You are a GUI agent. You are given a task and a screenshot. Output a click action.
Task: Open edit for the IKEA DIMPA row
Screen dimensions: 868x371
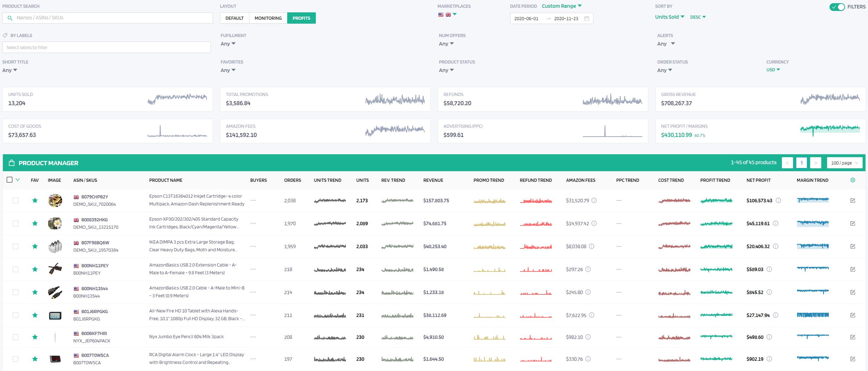(852, 246)
